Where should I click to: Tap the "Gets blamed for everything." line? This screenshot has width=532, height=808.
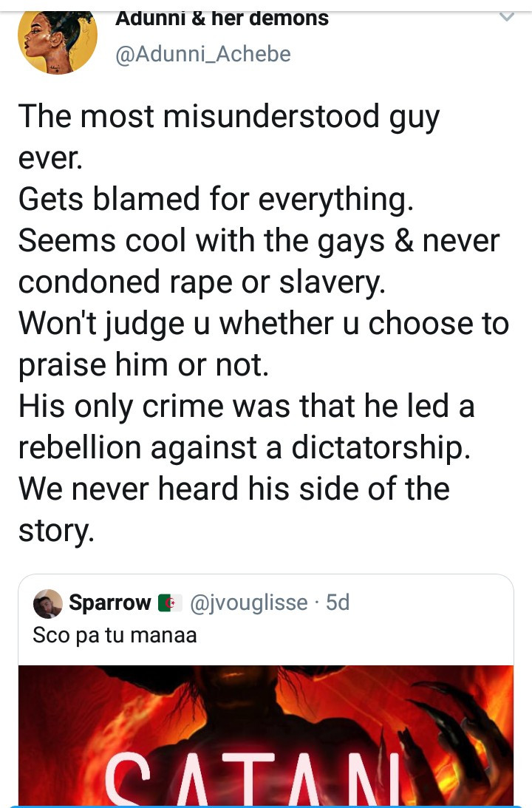pyautogui.click(x=215, y=199)
